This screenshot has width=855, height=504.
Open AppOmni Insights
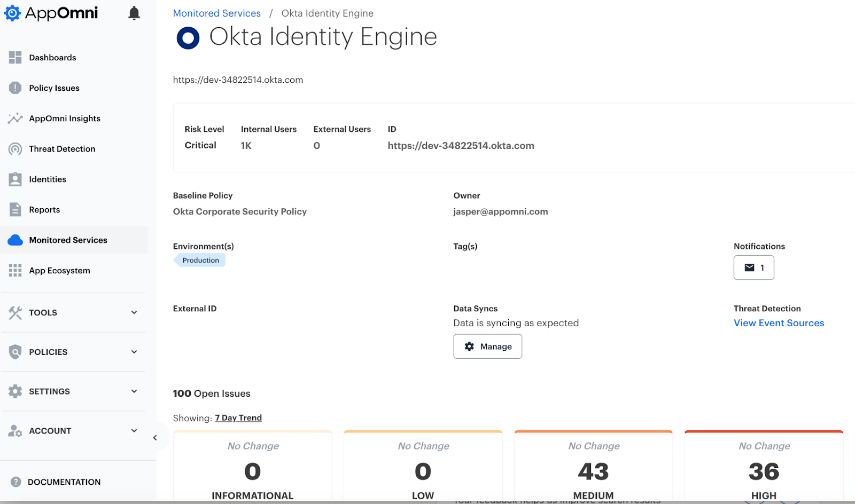click(64, 118)
